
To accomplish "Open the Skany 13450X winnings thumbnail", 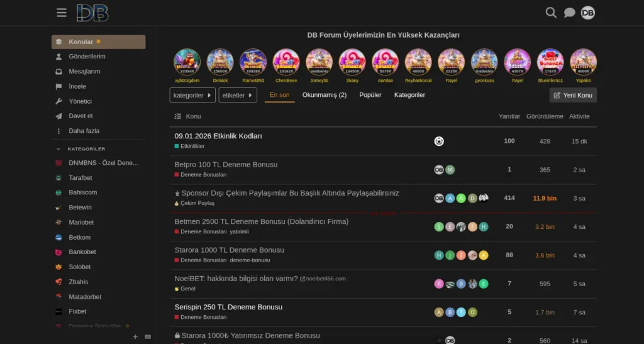I will (352, 62).
